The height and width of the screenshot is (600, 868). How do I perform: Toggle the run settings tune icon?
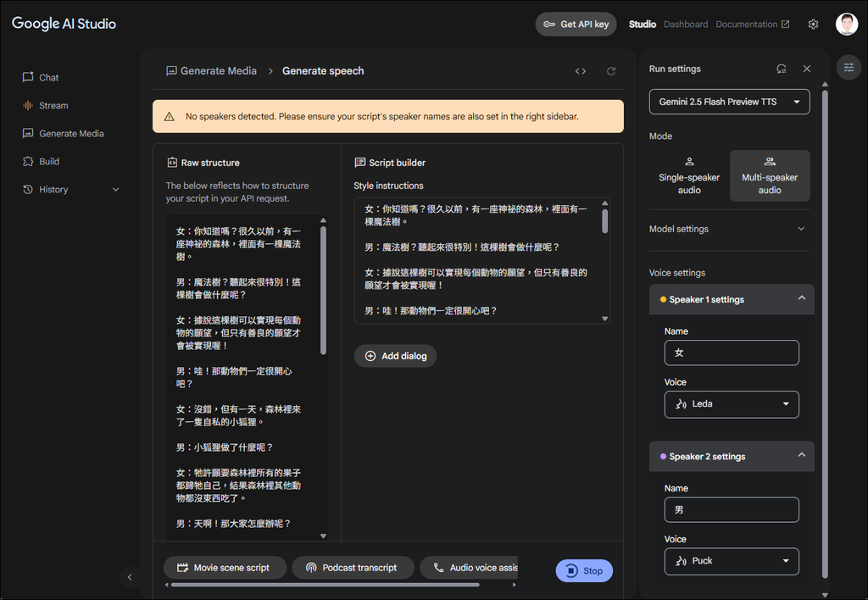point(849,68)
